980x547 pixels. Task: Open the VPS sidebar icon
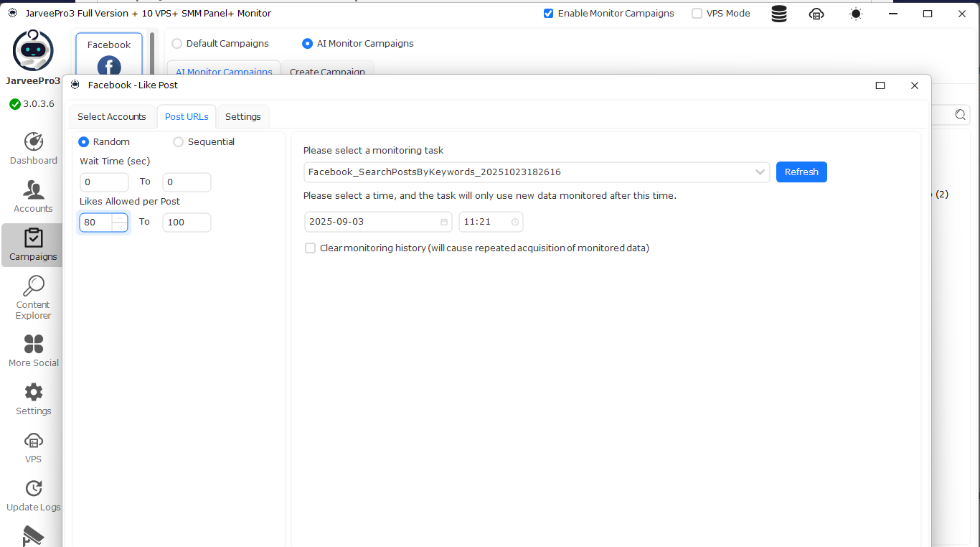[x=33, y=441]
